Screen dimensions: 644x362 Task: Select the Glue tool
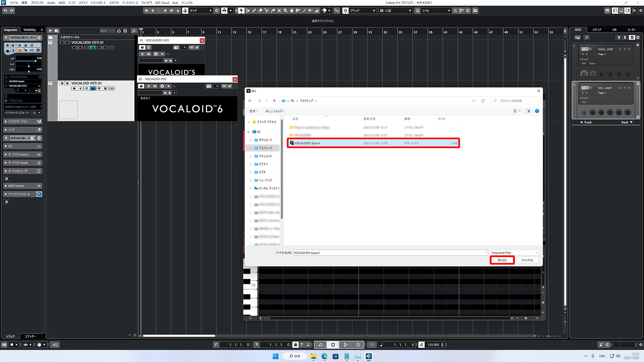point(273,10)
